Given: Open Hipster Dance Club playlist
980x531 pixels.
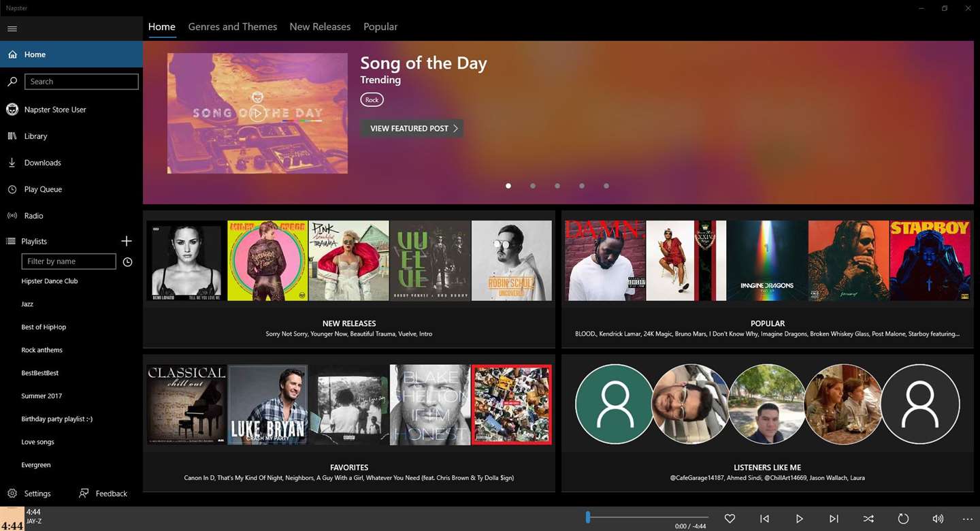Looking at the screenshot, I should pos(50,281).
